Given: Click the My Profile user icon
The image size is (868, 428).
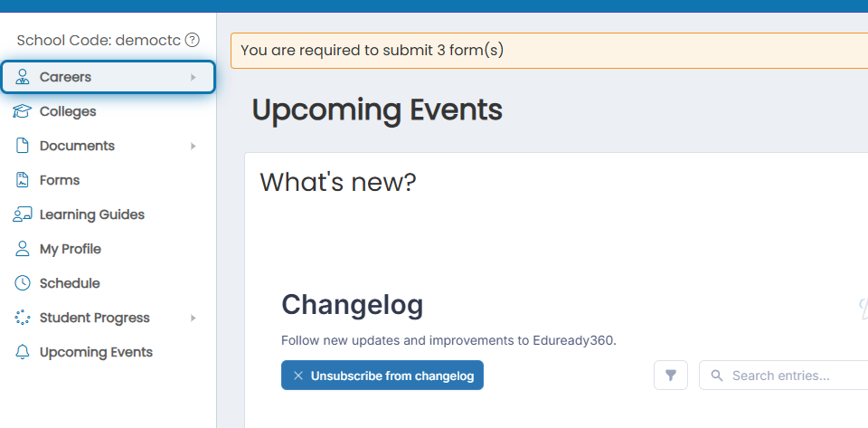Looking at the screenshot, I should [x=22, y=249].
